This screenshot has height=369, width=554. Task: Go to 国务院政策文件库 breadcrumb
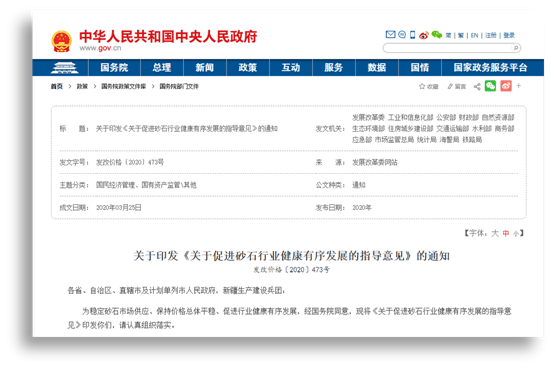(124, 86)
